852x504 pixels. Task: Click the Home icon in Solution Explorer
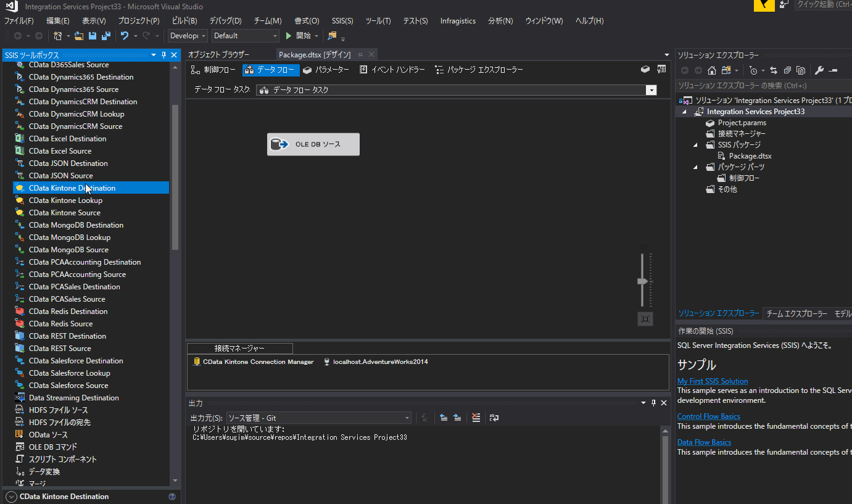pyautogui.click(x=712, y=70)
